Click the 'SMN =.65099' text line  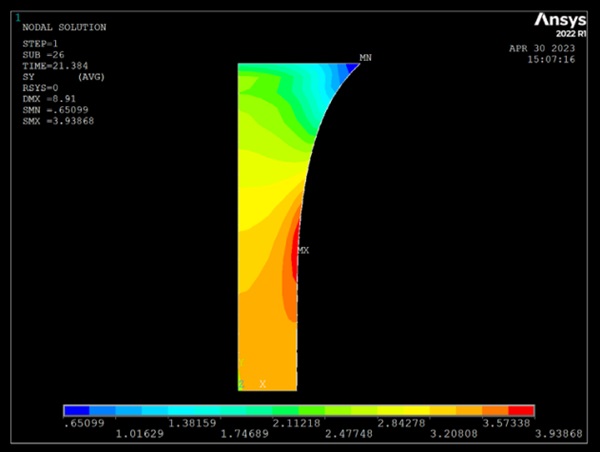click(55, 110)
